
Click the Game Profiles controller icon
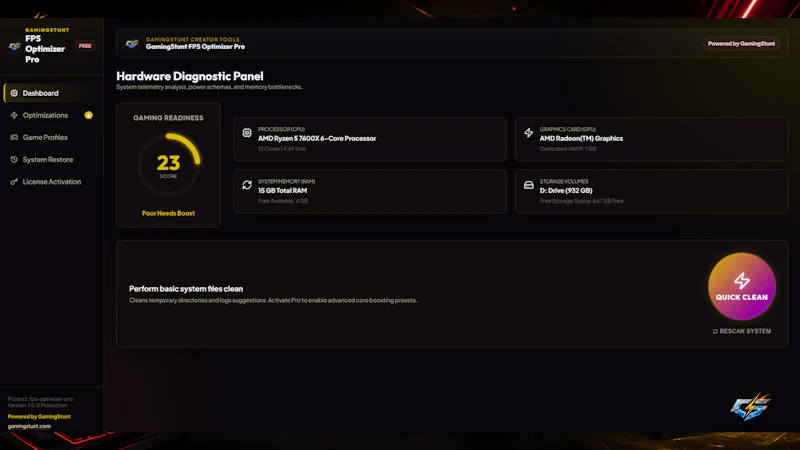(x=14, y=137)
